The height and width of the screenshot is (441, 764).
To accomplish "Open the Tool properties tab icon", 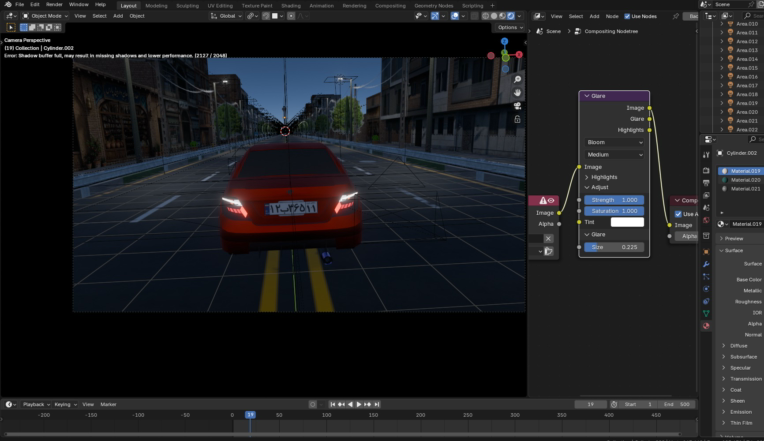I will tap(706, 155).
